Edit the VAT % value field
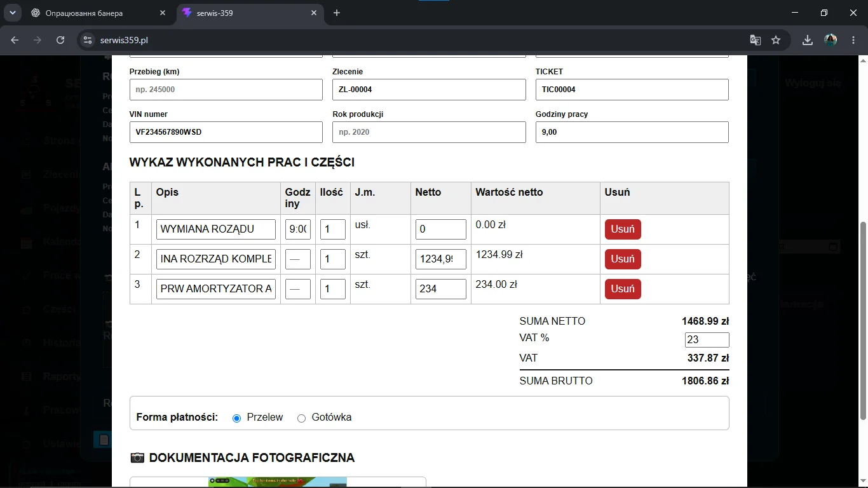The height and width of the screenshot is (488, 868). pos(707,340)
